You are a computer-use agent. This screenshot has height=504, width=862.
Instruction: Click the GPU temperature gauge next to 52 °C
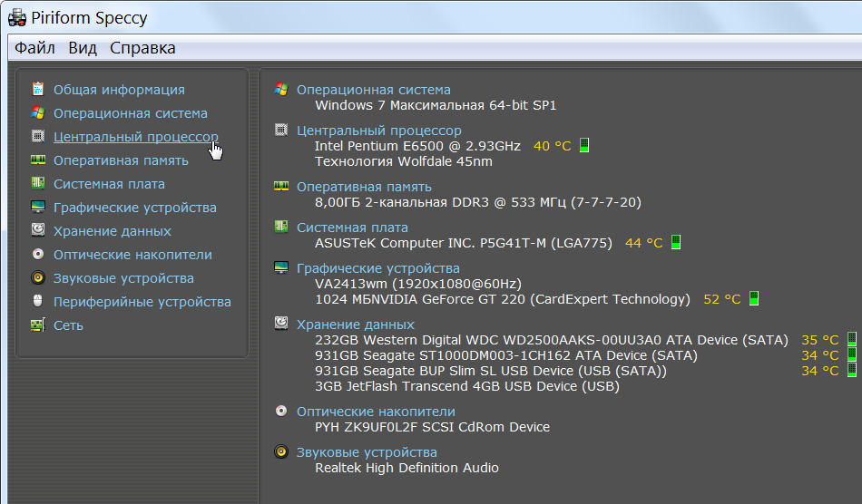[x=754, y=298]
